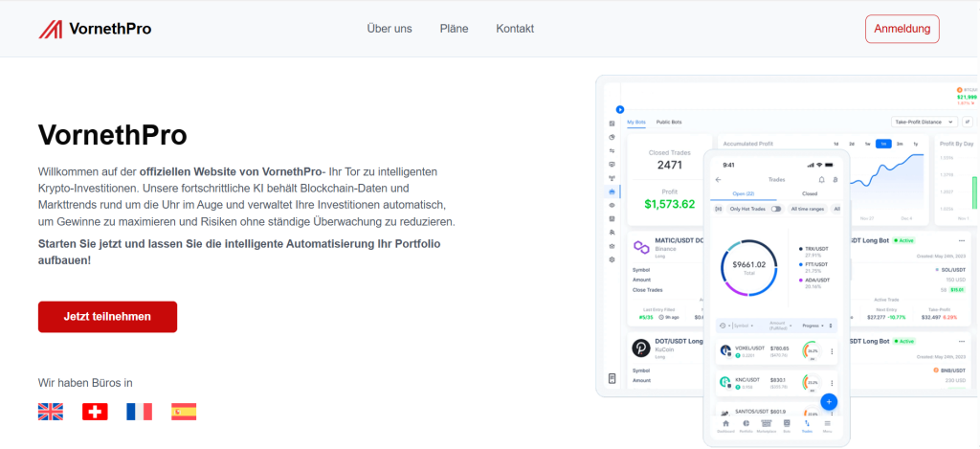The height and width of the screenshot is (449, 980).
Task: Click the blue play circle in dashboard
Action: coord(620,109)
